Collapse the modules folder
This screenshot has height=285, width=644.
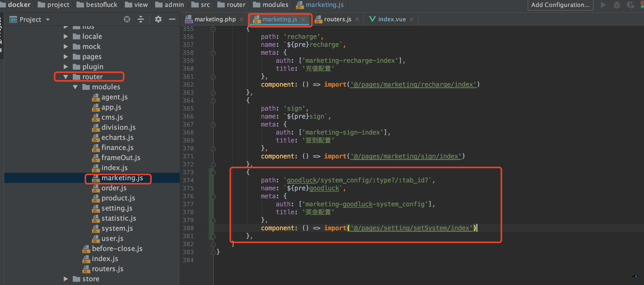[75, 87]
